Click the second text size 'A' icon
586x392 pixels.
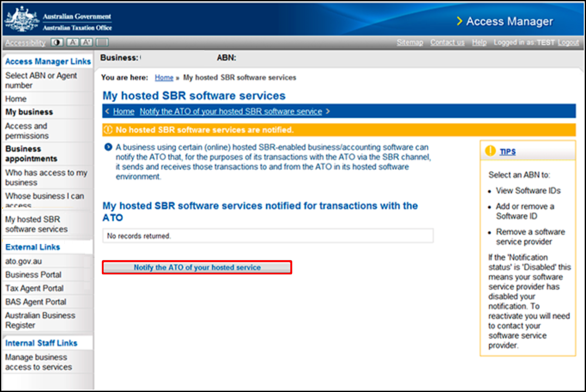pos(87,43)
